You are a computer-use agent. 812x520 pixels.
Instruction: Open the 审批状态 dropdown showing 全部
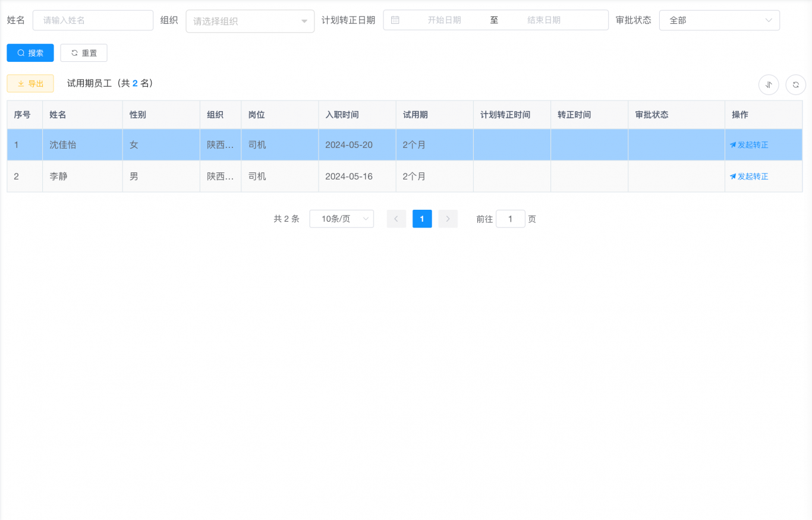(x=719, y=20)
